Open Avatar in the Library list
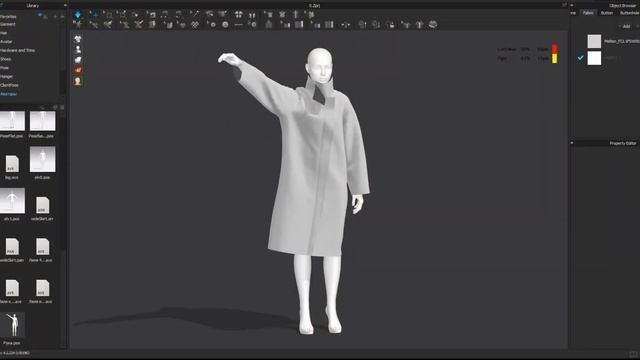640x360 pixels. [6, 42]
